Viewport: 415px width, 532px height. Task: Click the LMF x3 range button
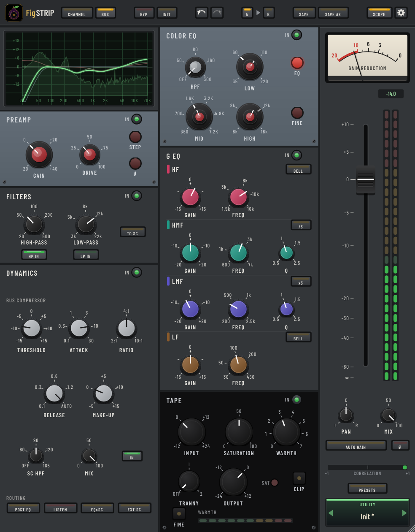pyautogui.click(x=301, y=281)
